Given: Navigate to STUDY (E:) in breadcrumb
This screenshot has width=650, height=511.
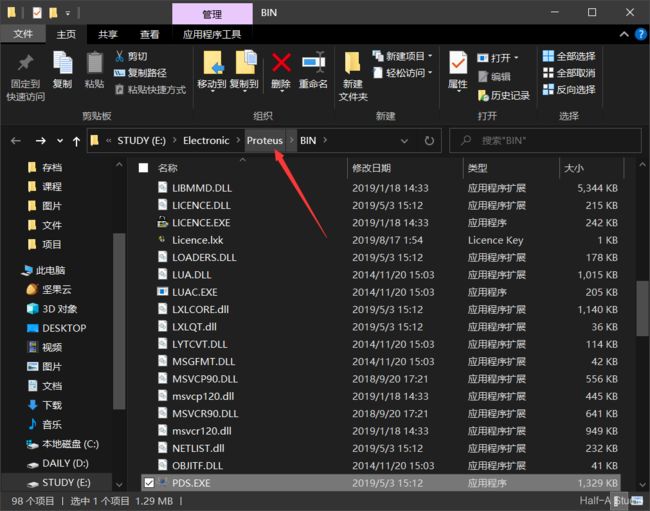Looking at the screenshot, I should coord(141,140).
